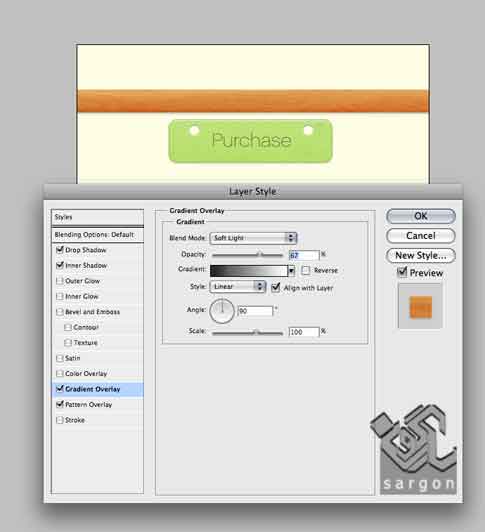
Task: Confirm with the OK button
Action: click(x=421, y=216)
